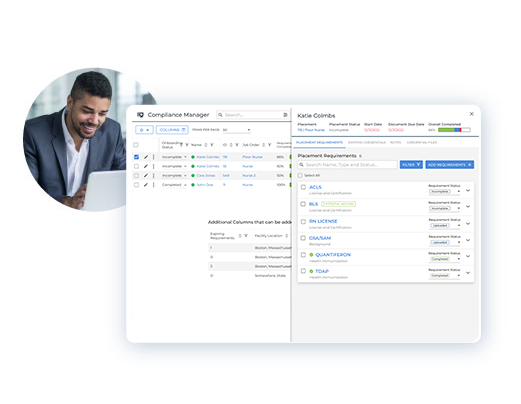Screen dimensions: 521x404
Task: Click the search options icon in Compliance search bar
Action: click(285, 115)
